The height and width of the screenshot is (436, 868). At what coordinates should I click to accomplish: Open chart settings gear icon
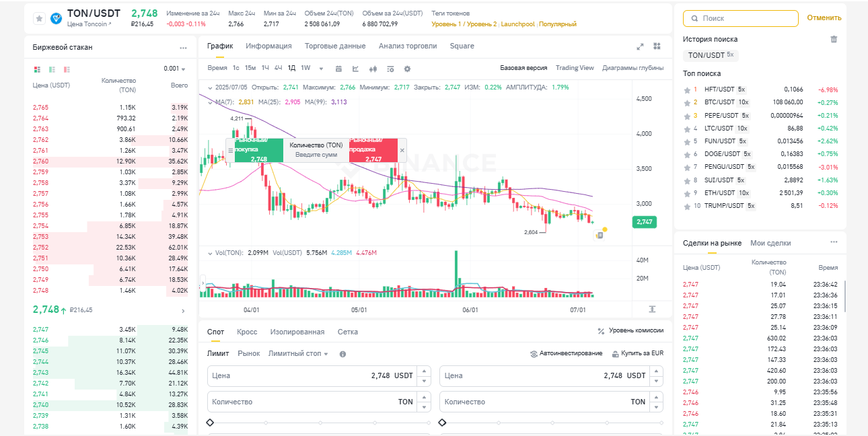[x=407, y=69]
